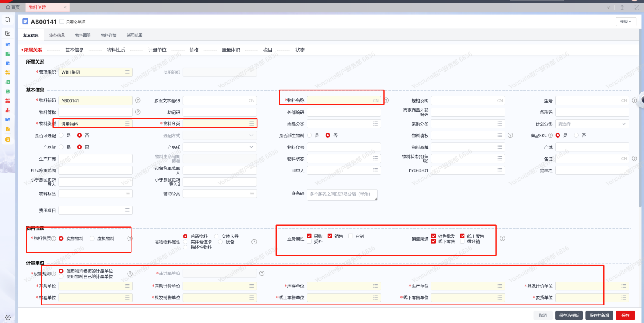Image resolution: width=644 pixels, height=323 pixels.
Task: Open settings gear at sidebar bottom
Action: (x=8, y=318)
